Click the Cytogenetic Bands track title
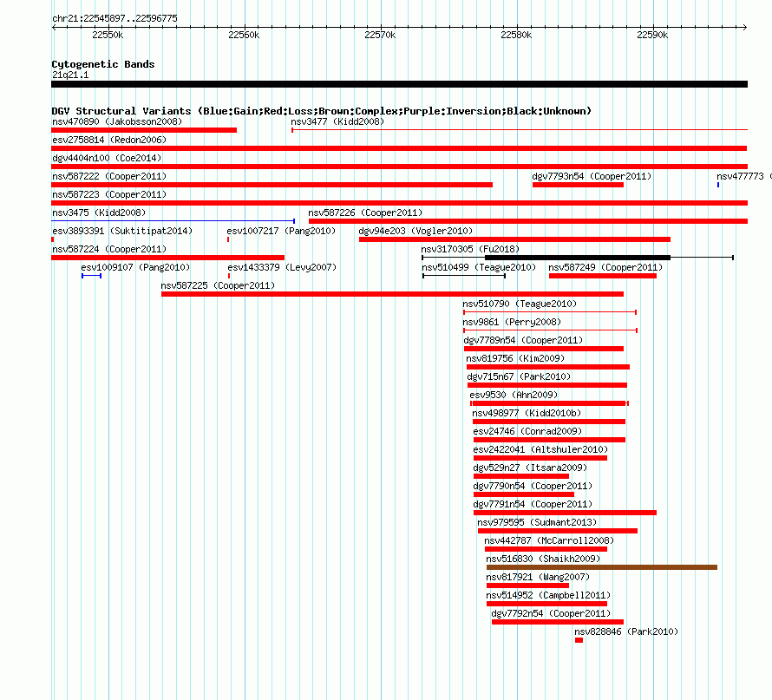 click(103, 64)
